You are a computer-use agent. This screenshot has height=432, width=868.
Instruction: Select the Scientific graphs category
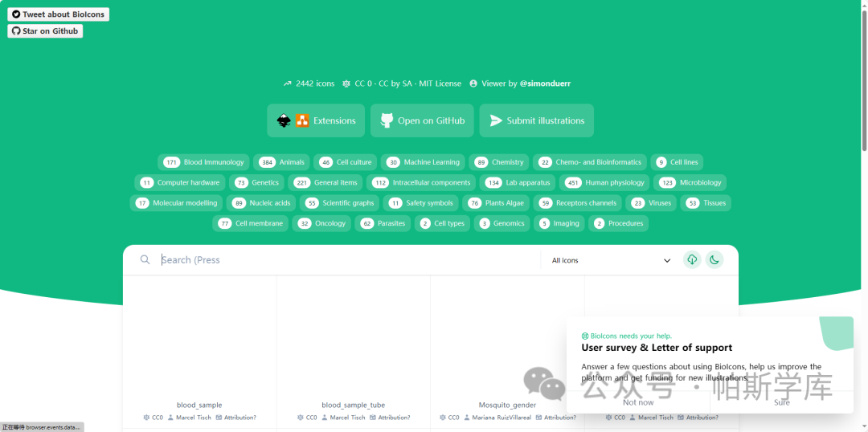[x=340, y=203]
